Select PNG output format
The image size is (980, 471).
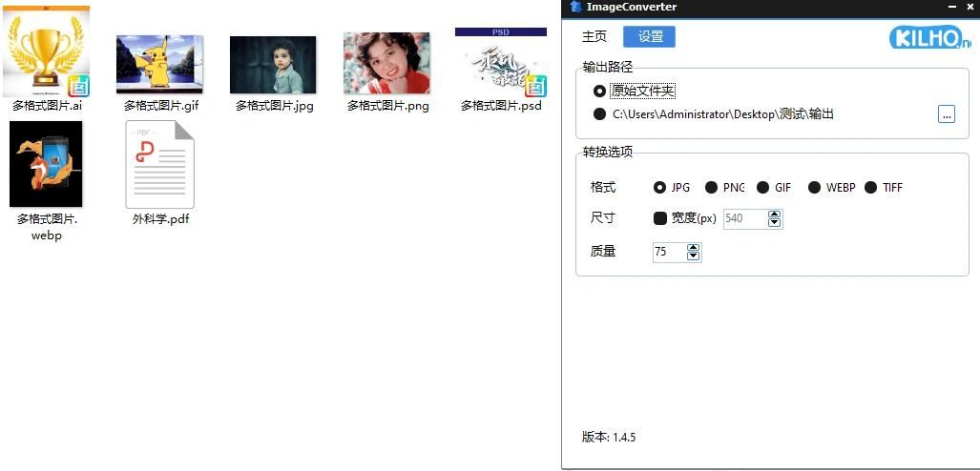711,188
